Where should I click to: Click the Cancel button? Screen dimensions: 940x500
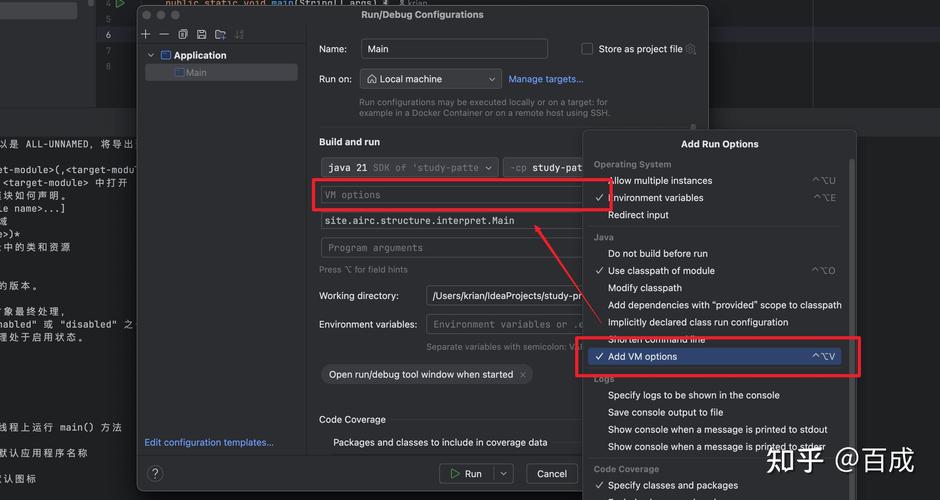[551, 473]
